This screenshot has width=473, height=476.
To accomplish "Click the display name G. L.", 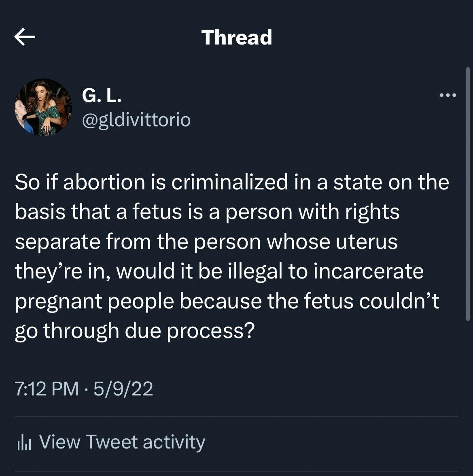I will pyautogui.click(x=102, y=96).
